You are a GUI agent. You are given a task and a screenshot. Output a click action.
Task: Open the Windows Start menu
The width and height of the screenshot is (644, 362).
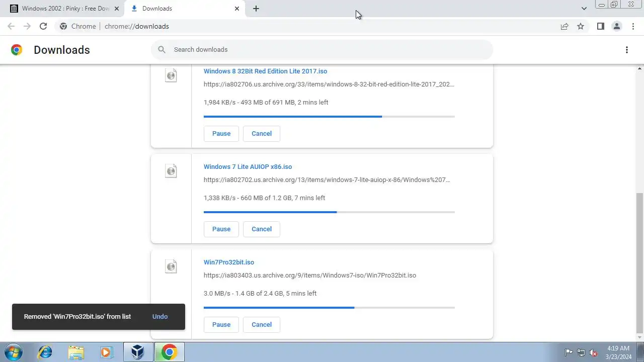tap(14, 352)
